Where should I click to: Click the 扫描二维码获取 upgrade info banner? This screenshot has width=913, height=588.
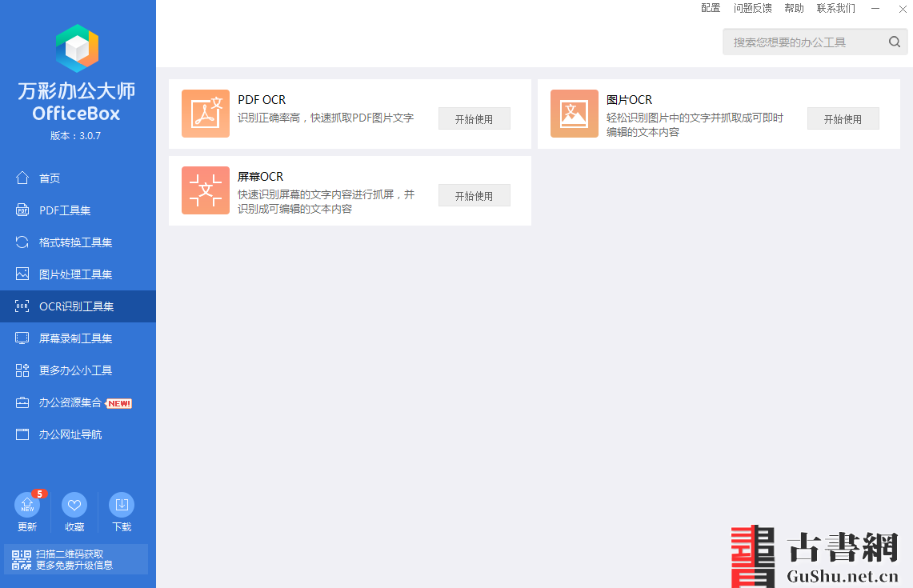[76, 559]
